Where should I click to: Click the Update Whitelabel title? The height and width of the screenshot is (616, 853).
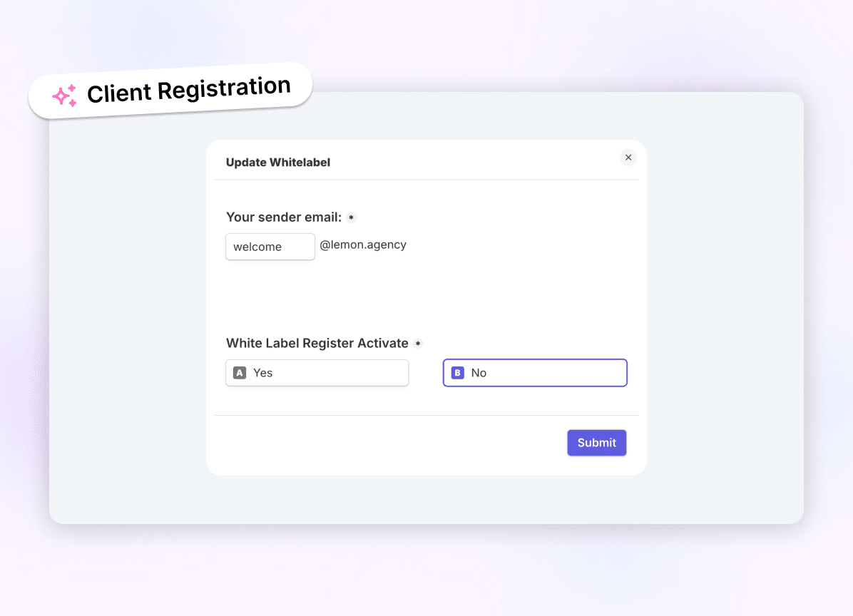(278, 163)
